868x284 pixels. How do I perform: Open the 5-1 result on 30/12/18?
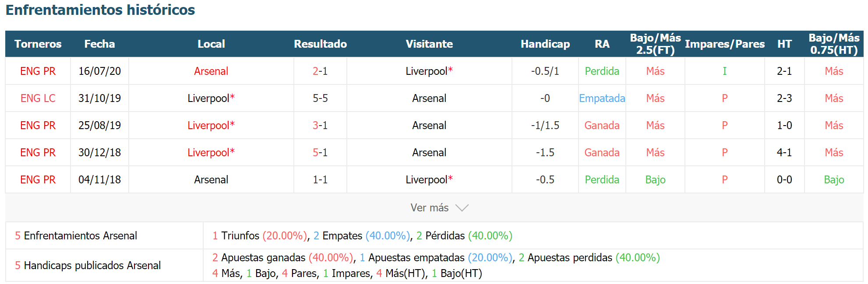tap(320, 152)
